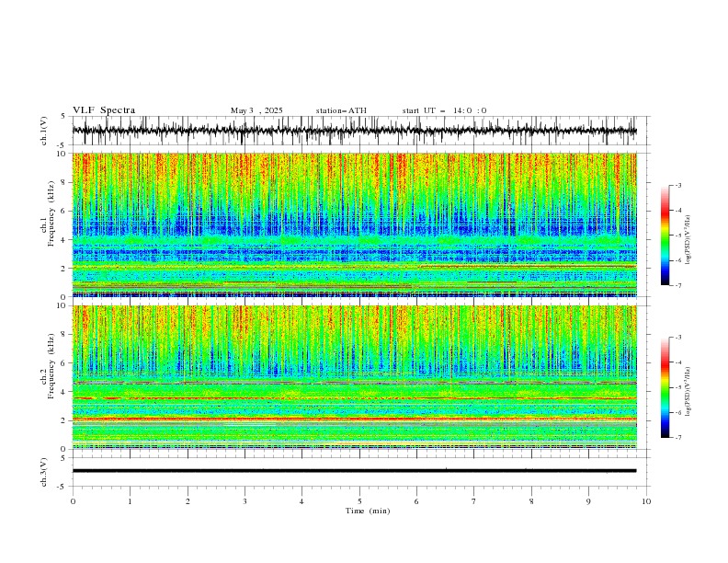Screen dimensions: 728x563
Task: Click the 1 minute tick label
Action: [130, 501]
